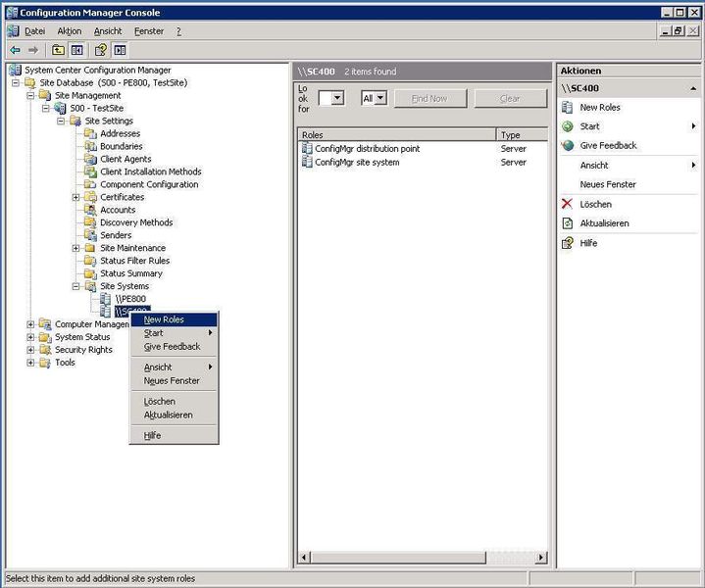
Task: Collapse the Site Systems node
Action: coord(76,286)
